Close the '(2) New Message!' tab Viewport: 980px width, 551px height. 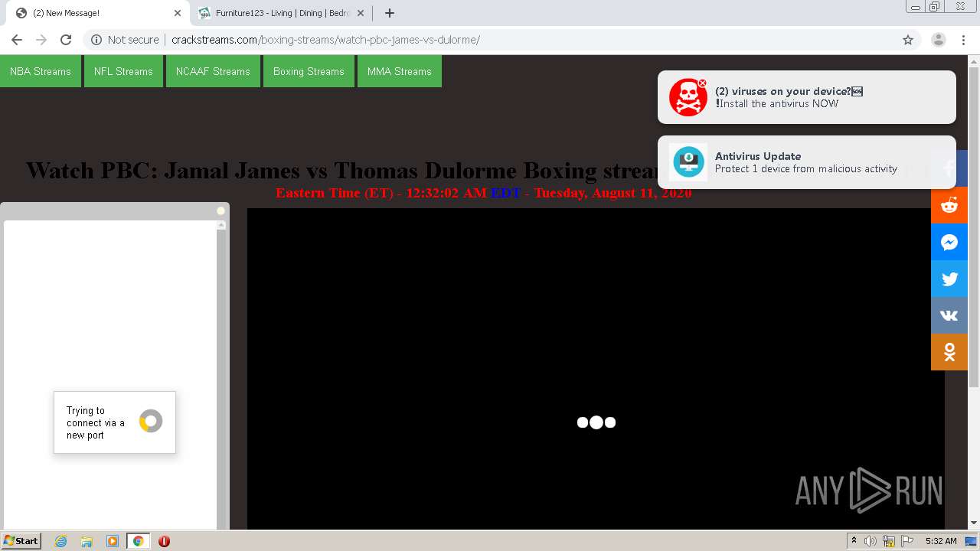[x=178, y=13]
